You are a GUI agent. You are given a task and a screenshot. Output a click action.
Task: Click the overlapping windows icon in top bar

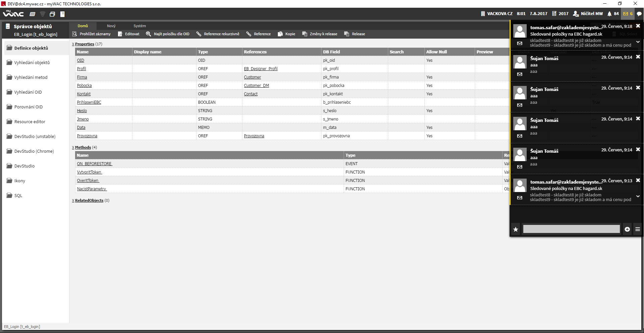click(x=52, y=14)
